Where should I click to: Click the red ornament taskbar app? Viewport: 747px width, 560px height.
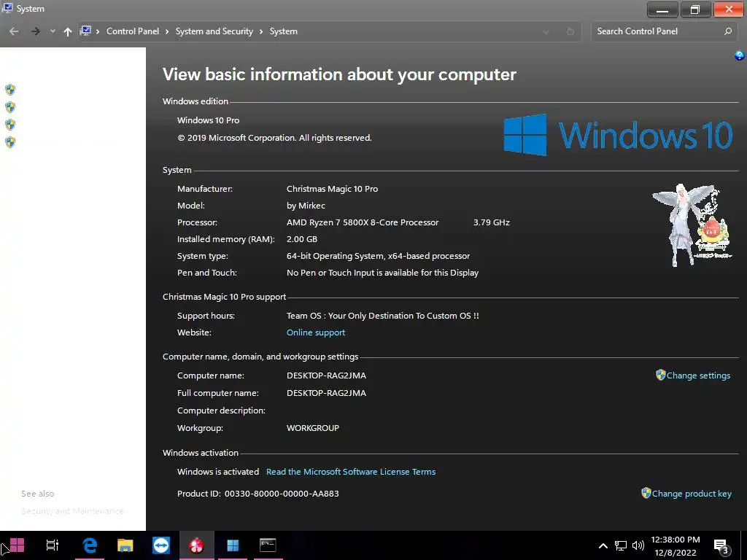click(x=196, y=545)
